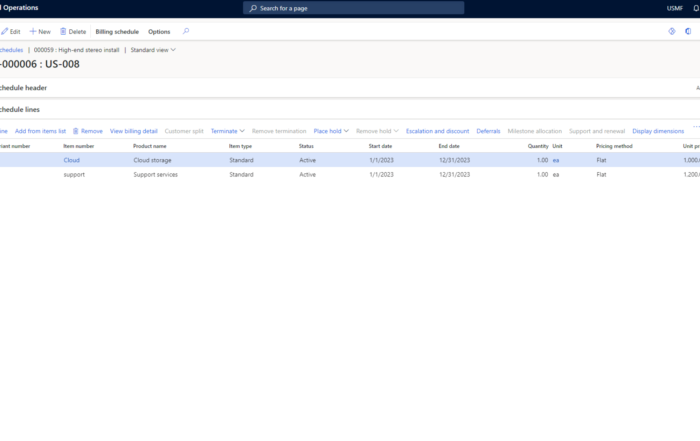Open the Cloud item number link

(71, 160)
